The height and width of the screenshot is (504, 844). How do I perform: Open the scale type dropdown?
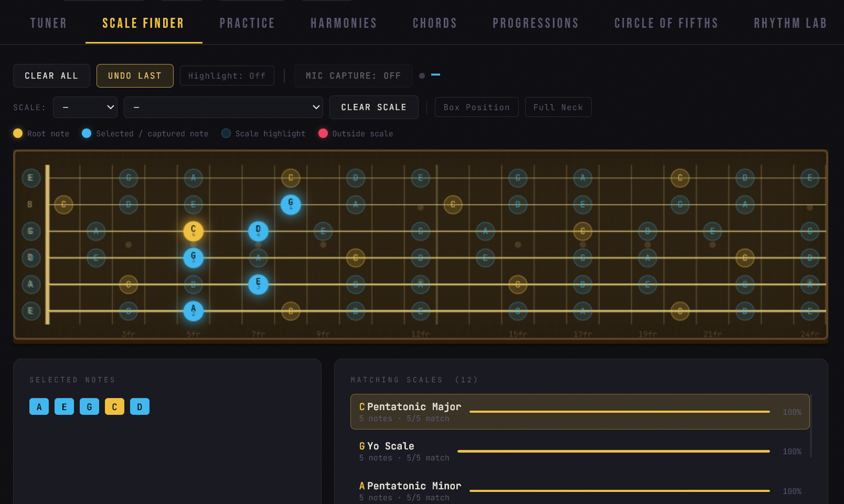pyautogui.click(x=223, y=107)
